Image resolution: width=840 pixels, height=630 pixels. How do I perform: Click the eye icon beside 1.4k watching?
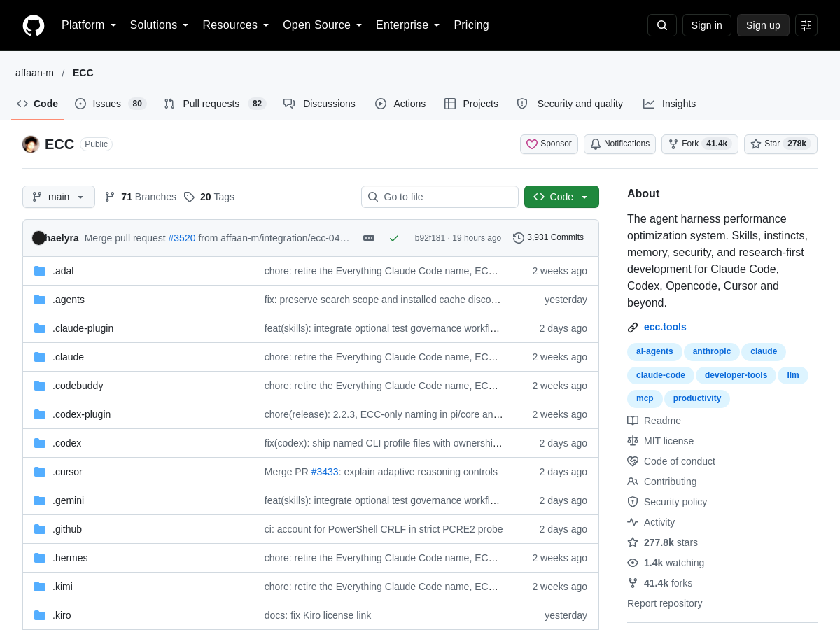[633, 563]
